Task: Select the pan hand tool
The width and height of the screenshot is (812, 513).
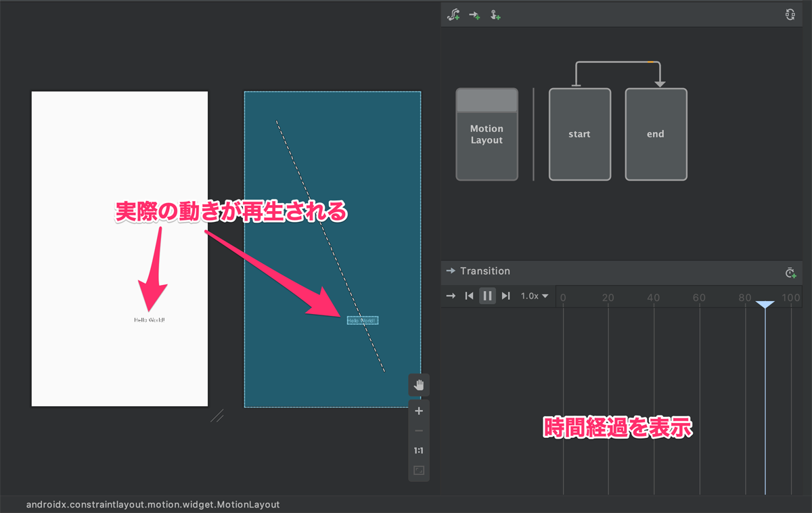Action: [x=419, y=385]
